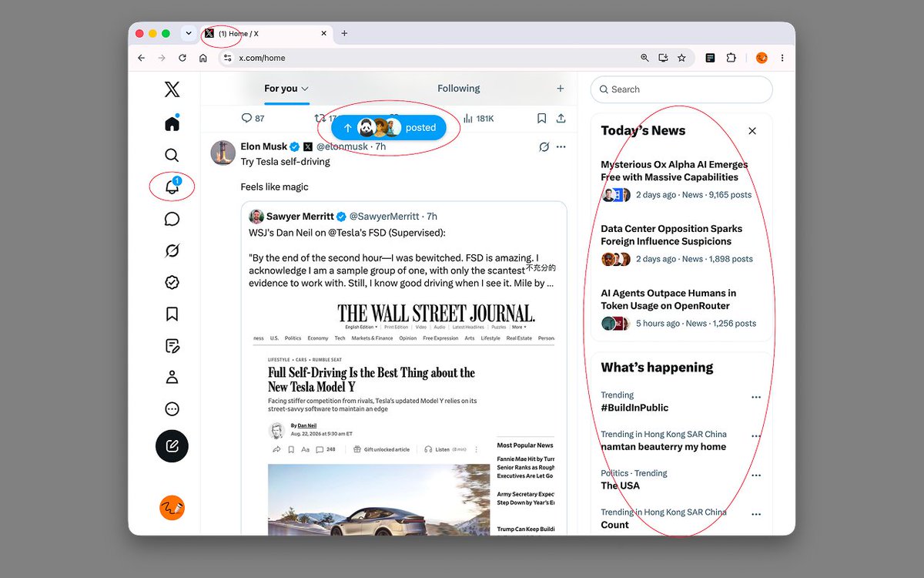Share the post above Elon Musk's
924x578 pixels.
tap(561, 118)
